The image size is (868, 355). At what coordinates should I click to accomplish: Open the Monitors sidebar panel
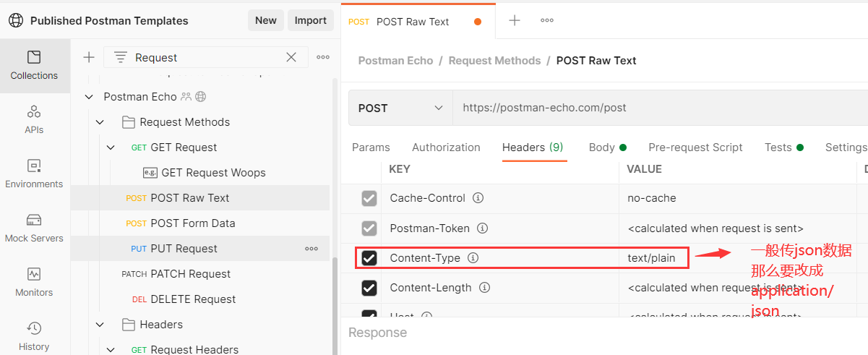coord(34,282)
